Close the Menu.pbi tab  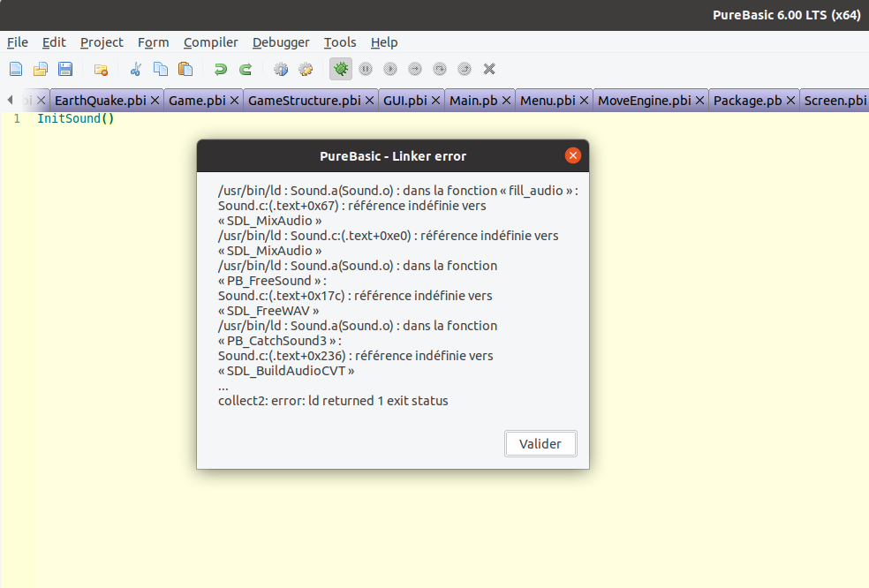click(584, 101)
